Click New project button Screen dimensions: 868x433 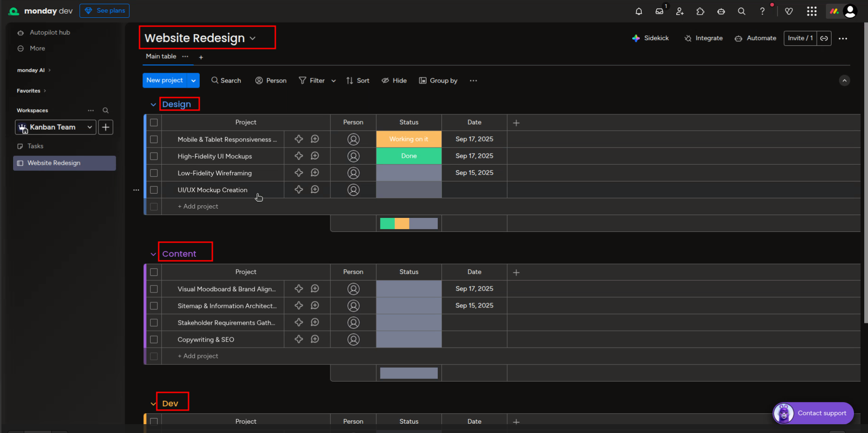(x=165, y=80)
